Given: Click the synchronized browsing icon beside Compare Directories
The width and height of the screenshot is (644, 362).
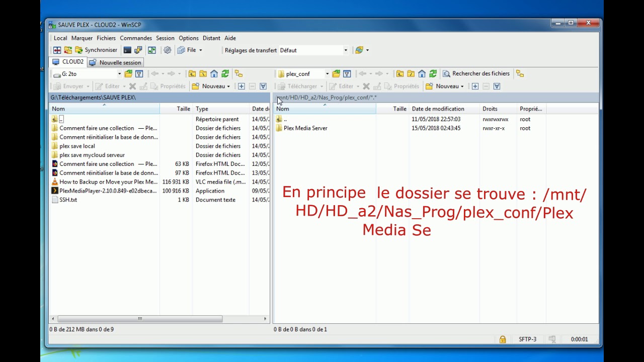Looking at the screenshot, I should (x=68, y=50).
